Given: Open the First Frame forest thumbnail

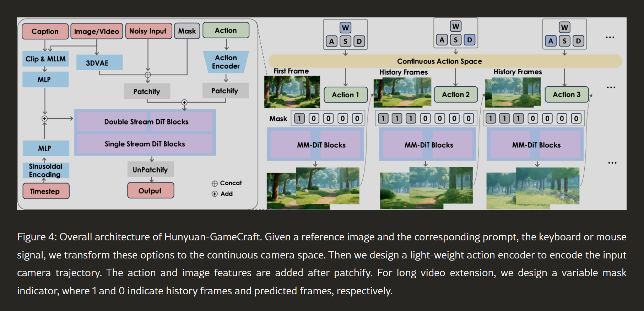Looking at the screenshot, I should (x=292, y=92).
